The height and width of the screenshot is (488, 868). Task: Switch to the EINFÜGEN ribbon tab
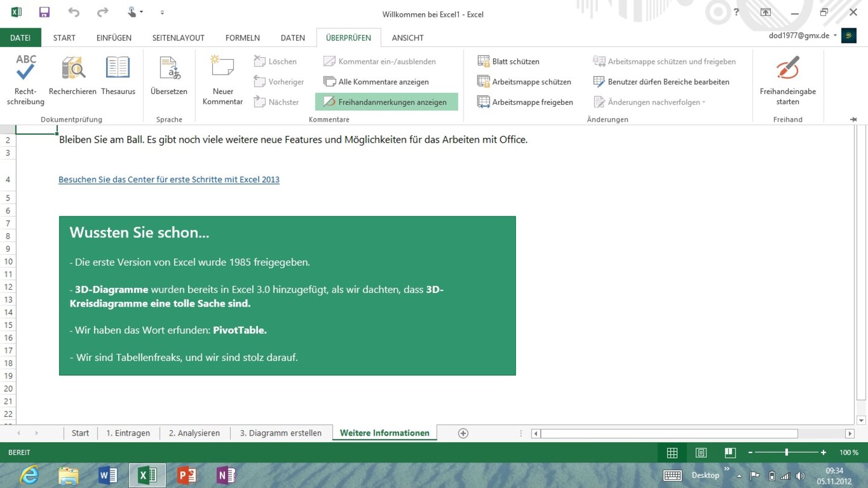coord(114,37)
